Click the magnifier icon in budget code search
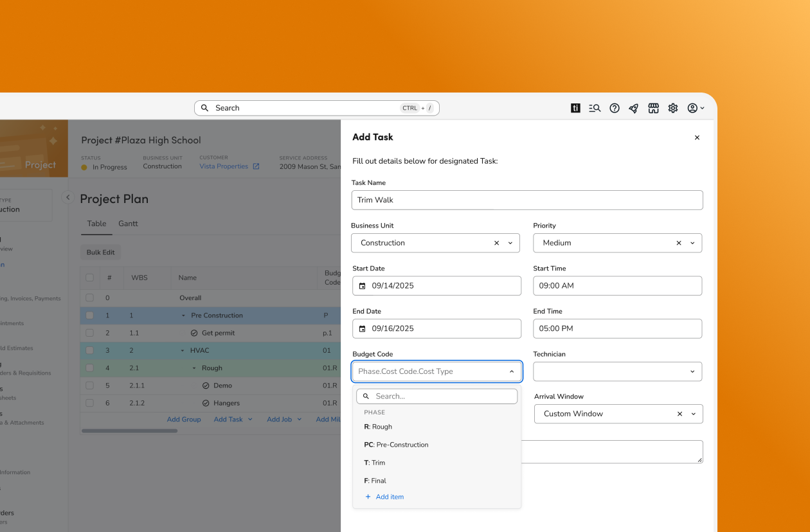 366,396
